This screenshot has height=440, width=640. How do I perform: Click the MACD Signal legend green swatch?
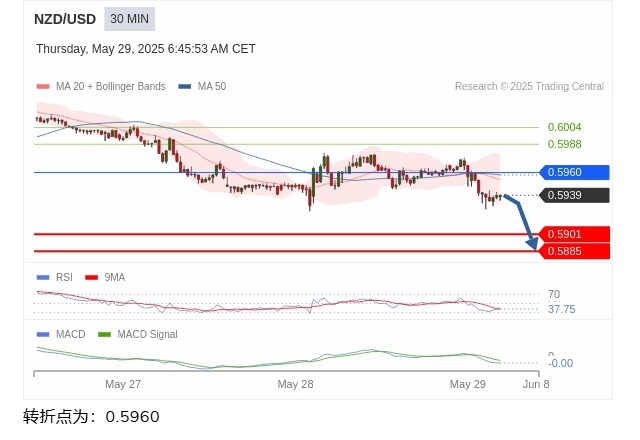104,335
